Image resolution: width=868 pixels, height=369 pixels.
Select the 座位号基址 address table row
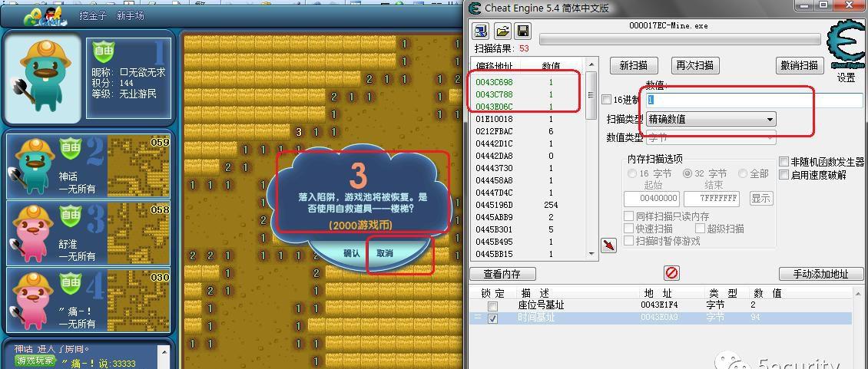coord(660,305)
